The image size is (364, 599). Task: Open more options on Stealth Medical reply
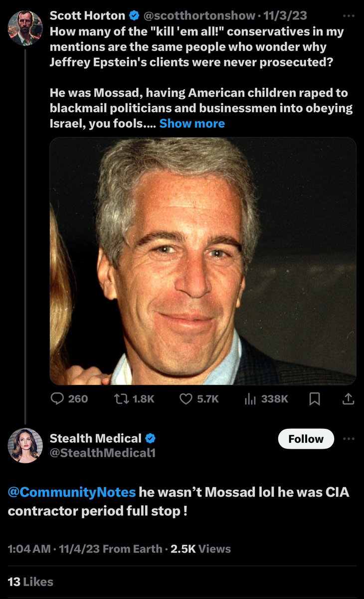tap(349, 439)
